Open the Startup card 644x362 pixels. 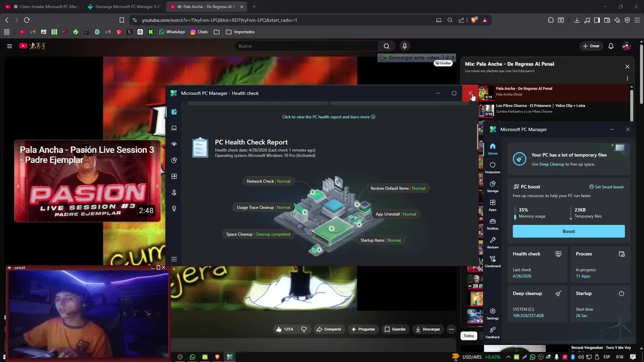(600, 304)
